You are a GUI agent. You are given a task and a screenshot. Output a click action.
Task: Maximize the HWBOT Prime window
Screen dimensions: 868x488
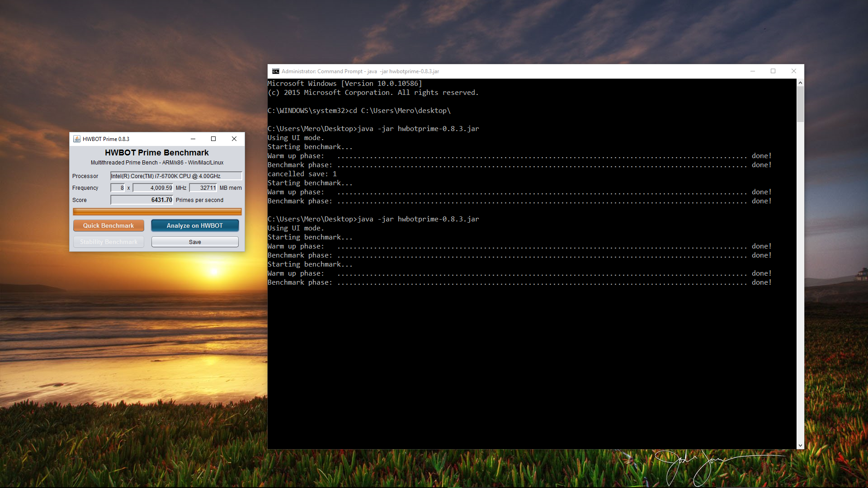click(x=213, y=139)
